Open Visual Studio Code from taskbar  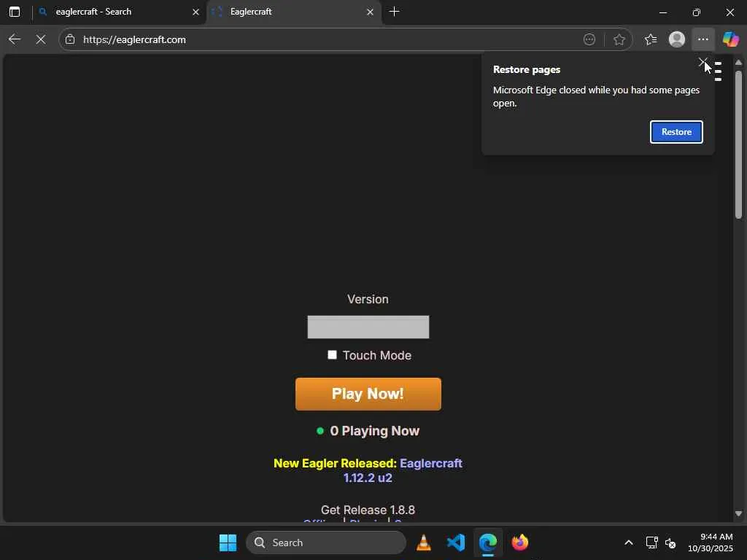(x=455, y=542)
